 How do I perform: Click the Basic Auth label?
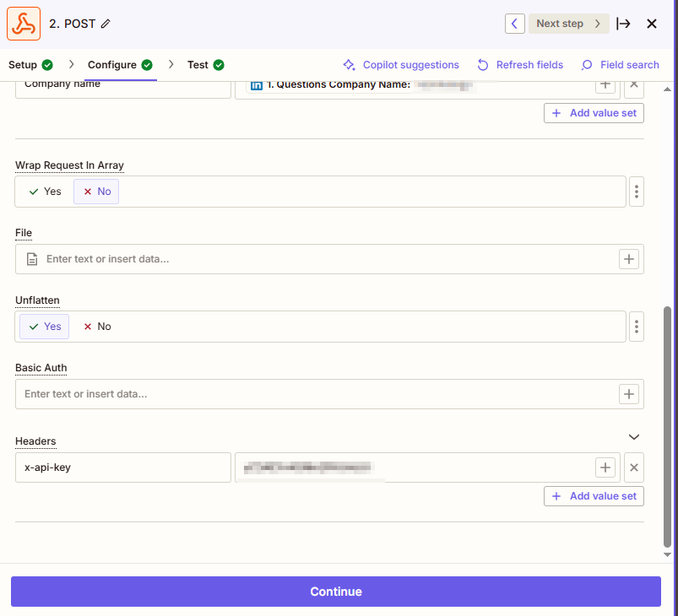(x=41, y=367)
